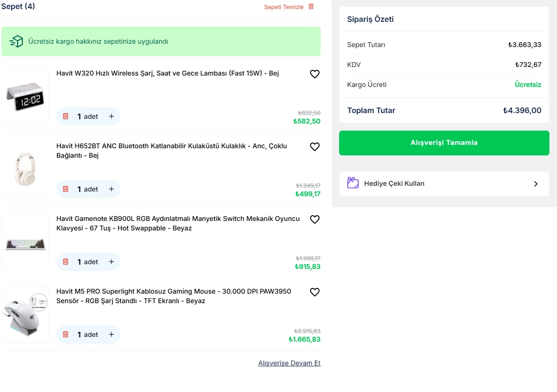The image size is (557, 392).
Task: Add one more KB900L keyboard
Action: click(111, 262)
